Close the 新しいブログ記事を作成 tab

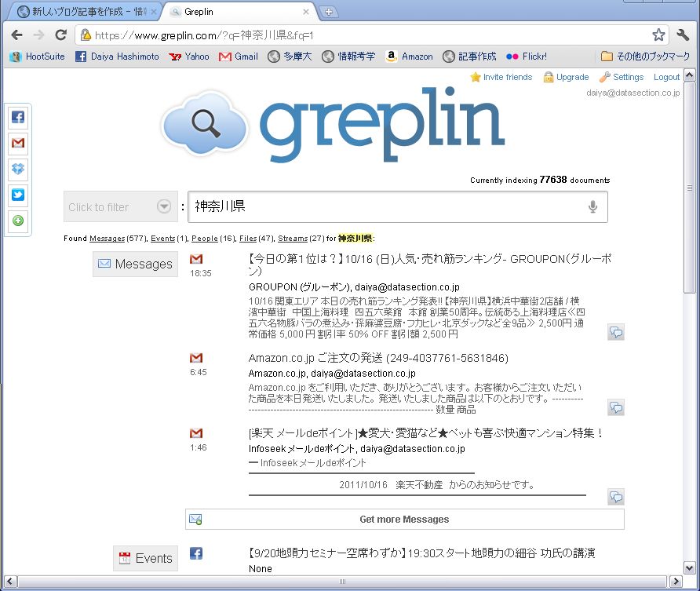[x=154, y=12]
